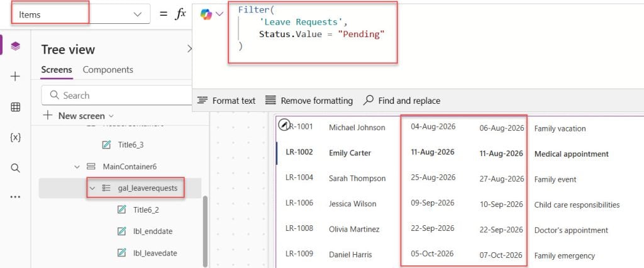The height and width of the screenshot is (268, 644).
Task: Click the 06-Aug-2026 end date
Action: [501, 128]
